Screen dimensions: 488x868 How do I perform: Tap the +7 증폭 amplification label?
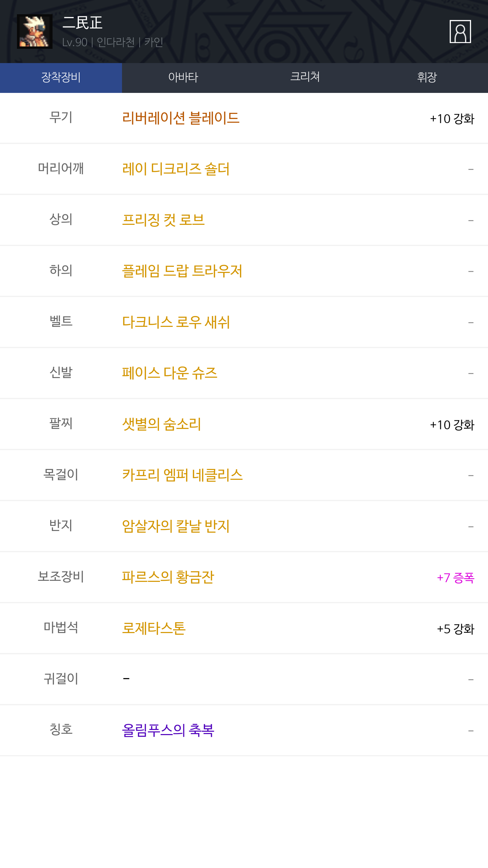pyautogui.click(x=455, y=578)
